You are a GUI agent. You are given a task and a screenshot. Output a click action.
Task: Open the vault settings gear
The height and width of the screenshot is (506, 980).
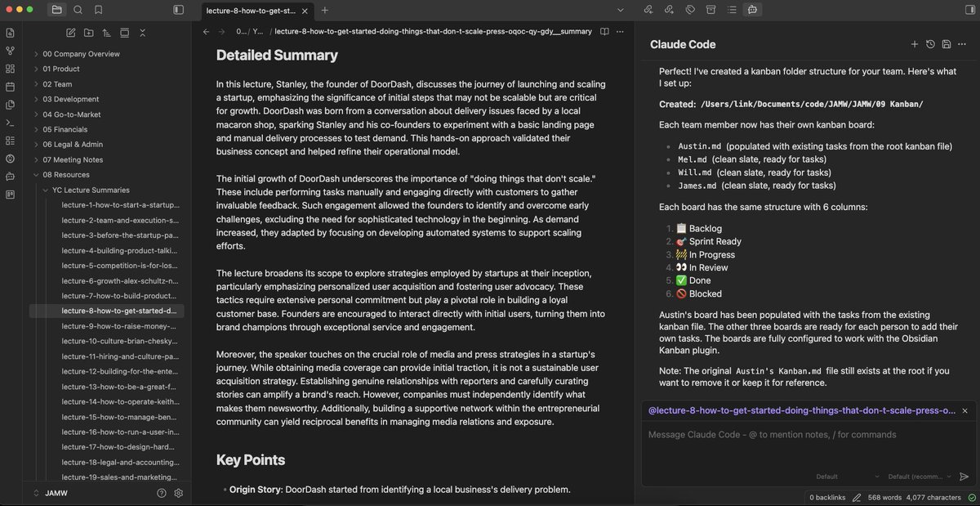tap(179, 493)
